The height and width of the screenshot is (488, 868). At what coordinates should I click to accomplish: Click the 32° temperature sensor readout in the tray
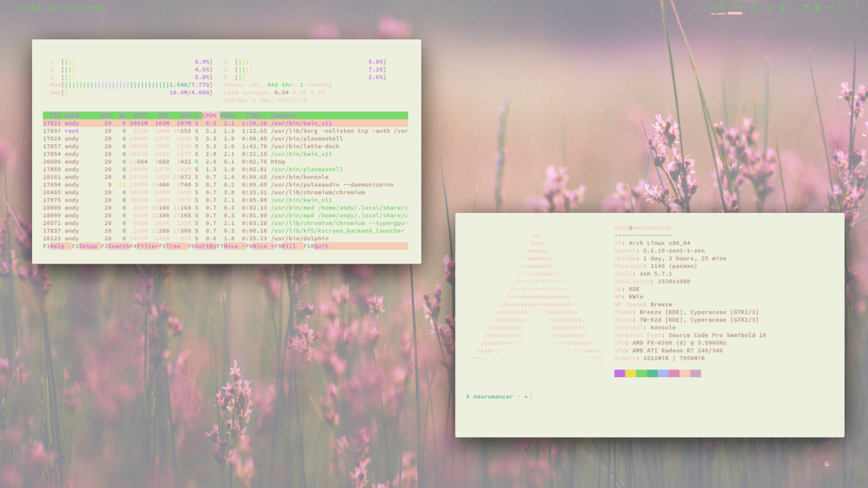tap(769, 9)
